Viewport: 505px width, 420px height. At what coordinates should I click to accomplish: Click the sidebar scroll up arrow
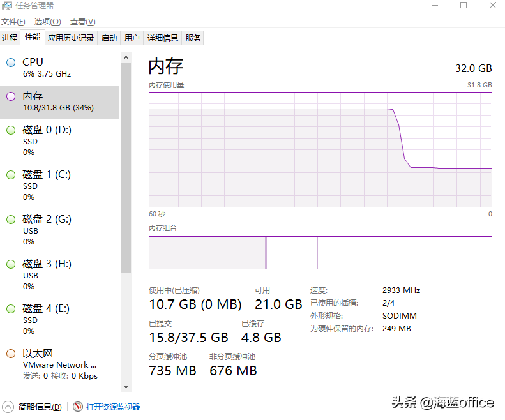tap(126, 57)
